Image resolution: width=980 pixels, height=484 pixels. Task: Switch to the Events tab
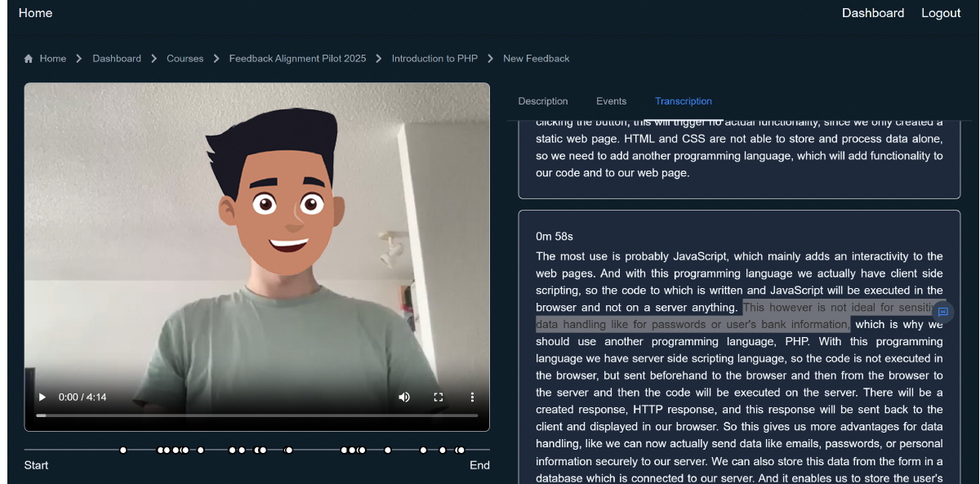(x=611, y=101)
